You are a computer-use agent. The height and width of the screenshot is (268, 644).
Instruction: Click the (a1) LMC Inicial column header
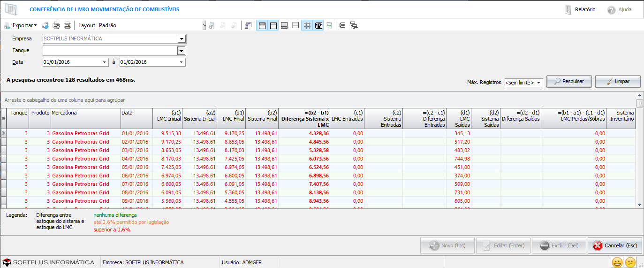167,119
